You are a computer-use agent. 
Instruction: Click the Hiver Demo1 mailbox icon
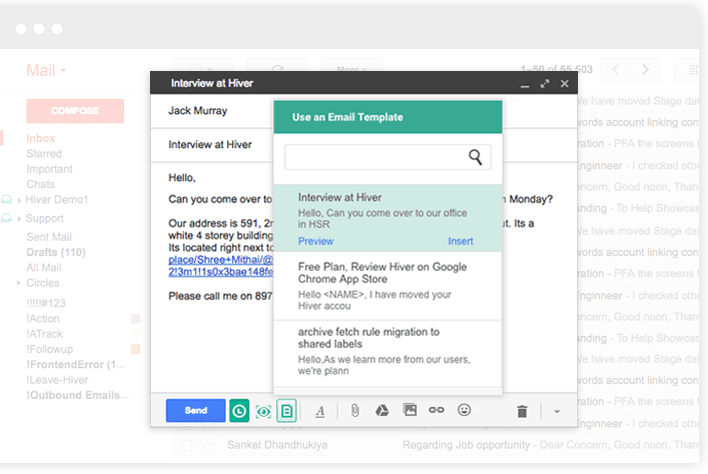click(x=6, y=200)
